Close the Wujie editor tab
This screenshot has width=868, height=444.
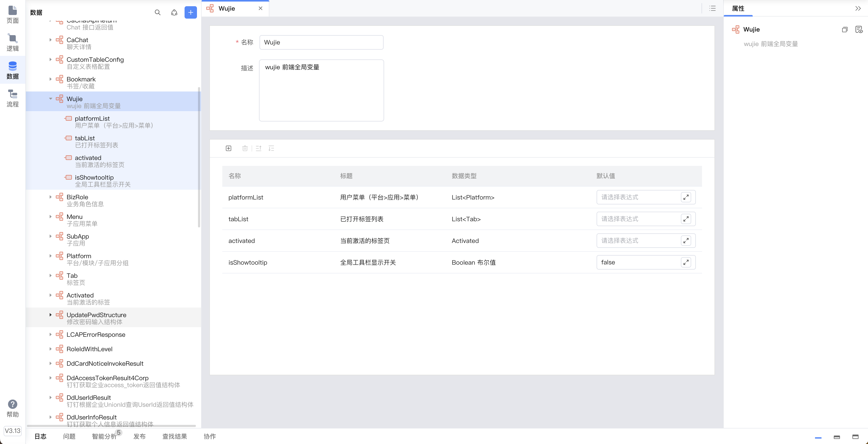coord(261,9)
